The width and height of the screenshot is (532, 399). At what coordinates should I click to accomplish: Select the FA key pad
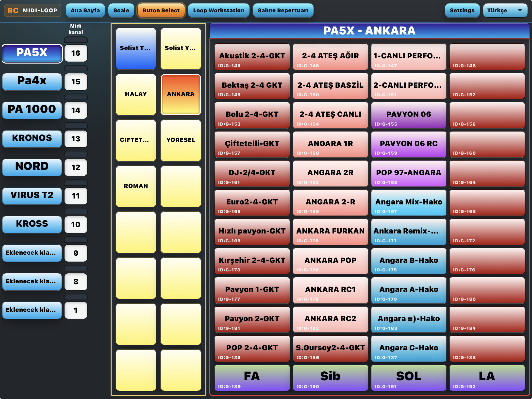[x=252, y=378]
